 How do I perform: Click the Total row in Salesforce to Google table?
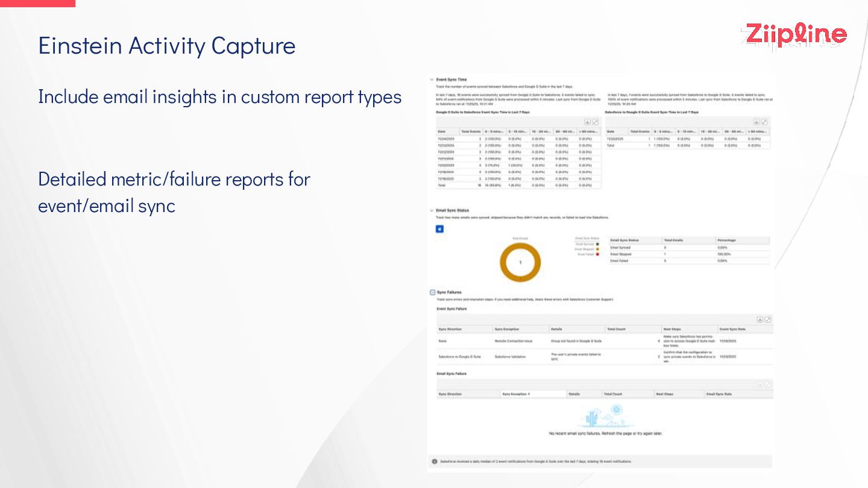click(x=688, y=145)
